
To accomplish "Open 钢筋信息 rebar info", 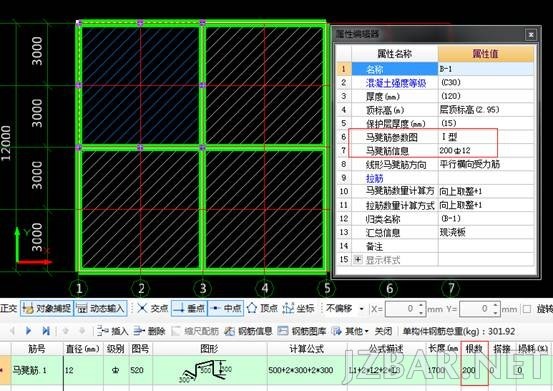I will pos(248,331).
